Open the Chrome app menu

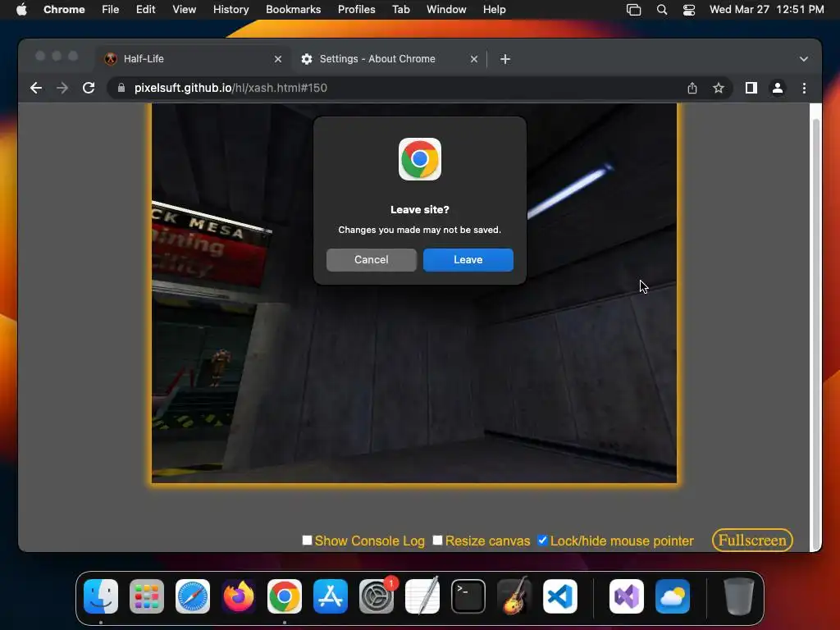click(64, 10)
